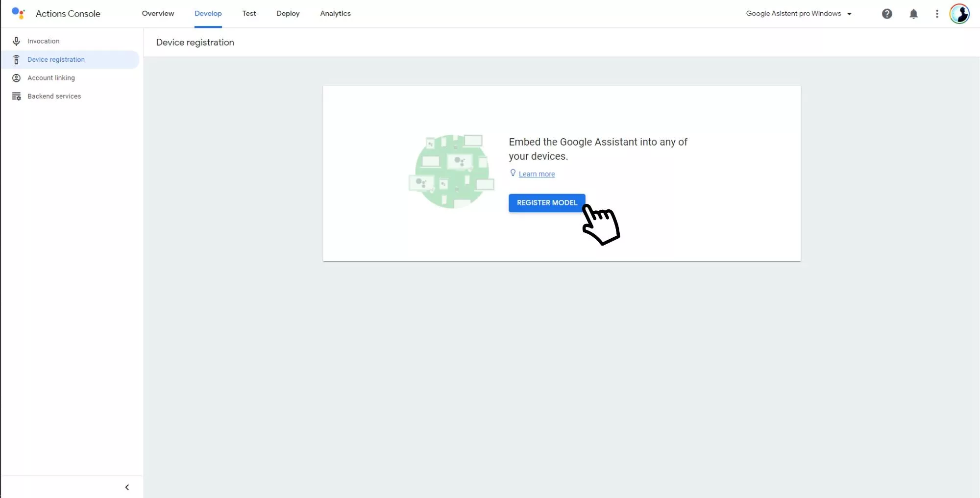Switch to the Overview tab
Image resolution: width=980 pixels, height=498 pixels.
(158, 14)
